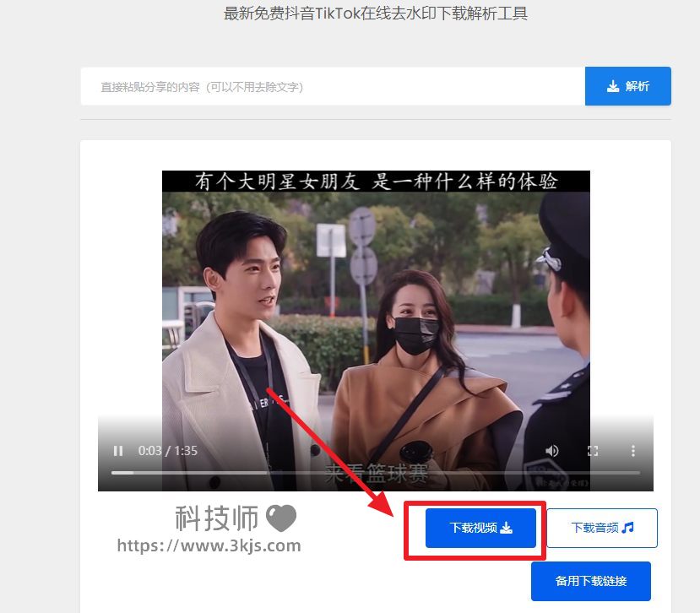
Task: Click the 0:03 / 1:35 time display
Action: (168, 451)
